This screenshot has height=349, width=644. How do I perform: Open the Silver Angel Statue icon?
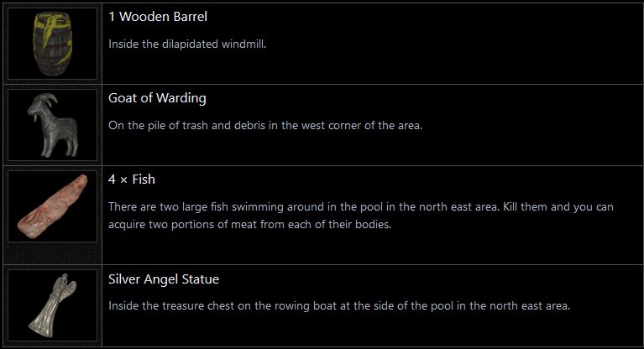click(x=52, y=303)
